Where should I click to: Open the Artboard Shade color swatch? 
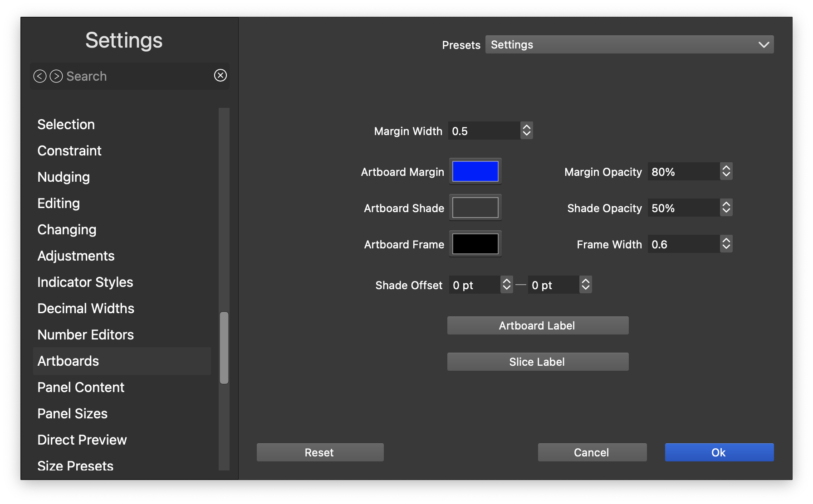[x=475, y=208]
